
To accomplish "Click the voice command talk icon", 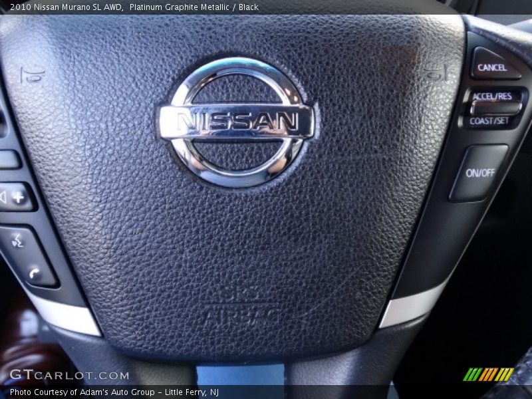I will (17, 241).
